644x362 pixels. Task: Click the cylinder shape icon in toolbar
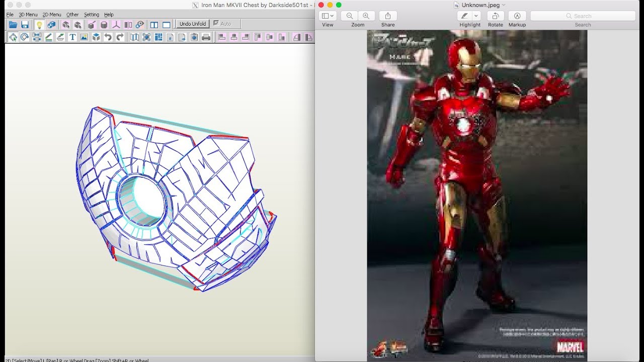(x=104, y=25)
